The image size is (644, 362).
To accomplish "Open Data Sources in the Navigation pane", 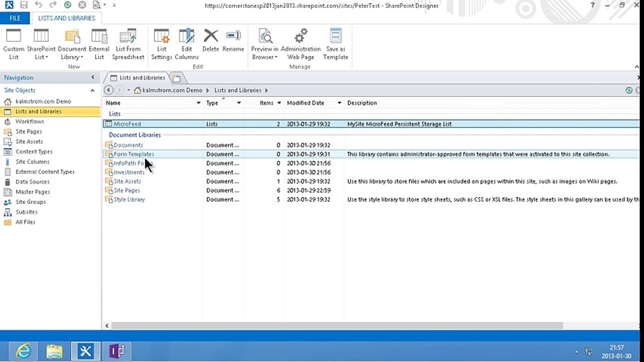I will pos(32,182).
